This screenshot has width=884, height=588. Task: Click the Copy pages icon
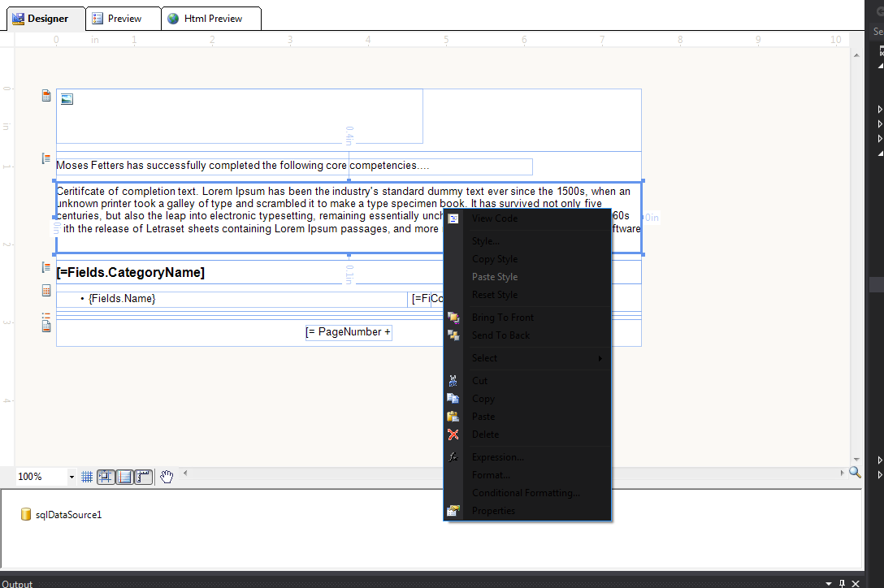coord(453,399)
